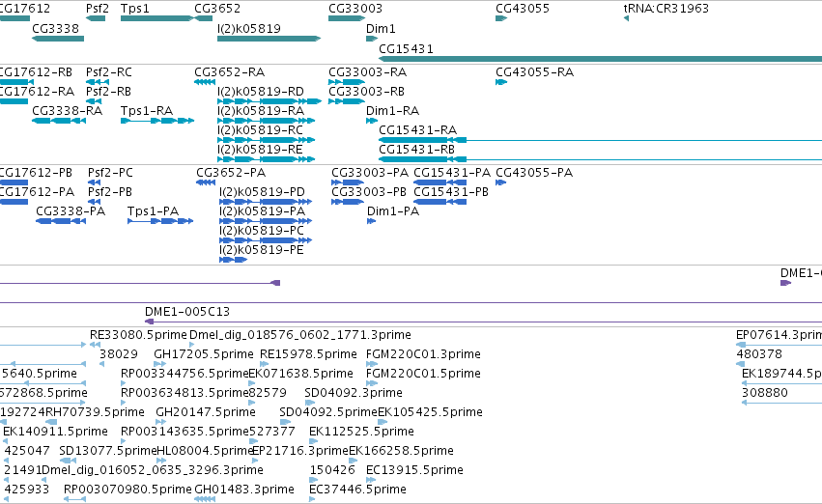This screenshot has height=504, width=822.
Task: Click the Dmel_dig_018576_0602_1771.3prime label
Action: click(x=299, y=335)
